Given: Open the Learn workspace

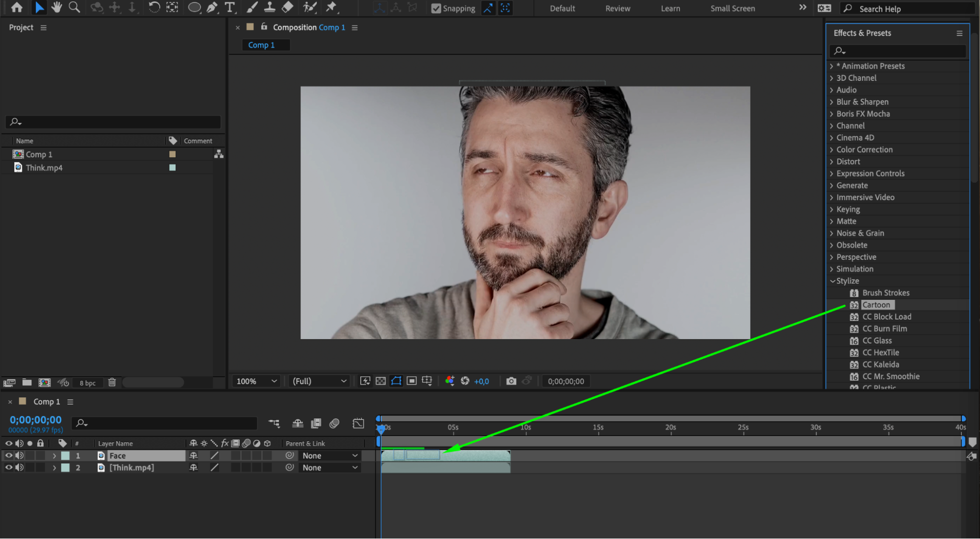Looking at the screenshot, I should (x=670, y=8).
